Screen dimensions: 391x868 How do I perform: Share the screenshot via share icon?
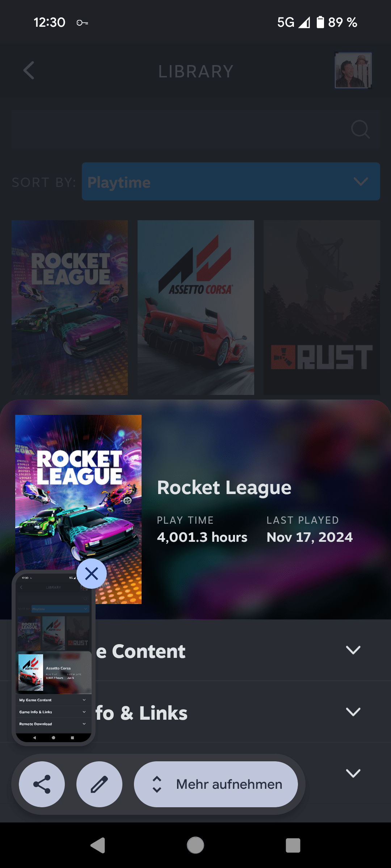click(x=42, y=784)
